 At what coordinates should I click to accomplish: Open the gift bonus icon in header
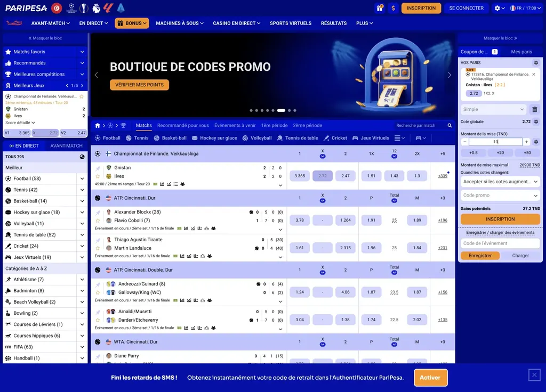point(380,8)
